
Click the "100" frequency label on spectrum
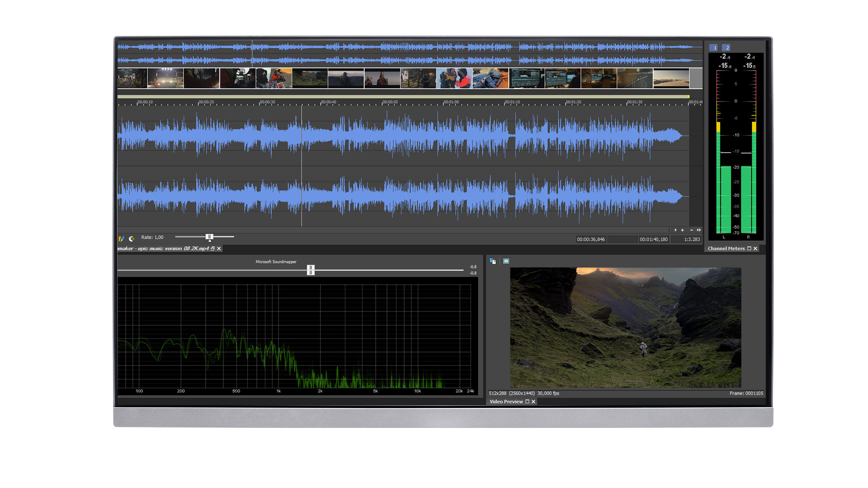(x=139, y=391)
